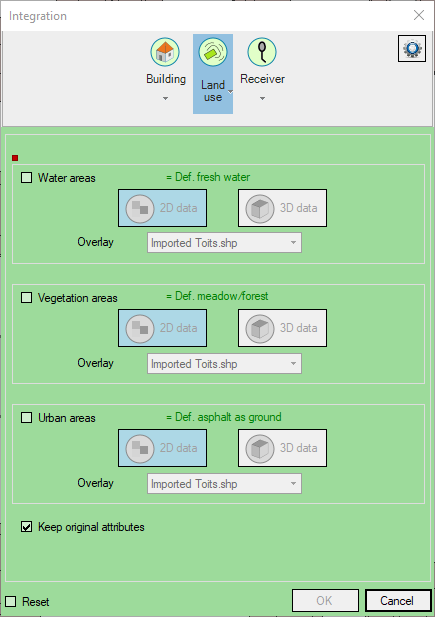The height and width of the screenshot is (617, 435).
Task: Select the Building integration icon
Action: tap(165, 52)
